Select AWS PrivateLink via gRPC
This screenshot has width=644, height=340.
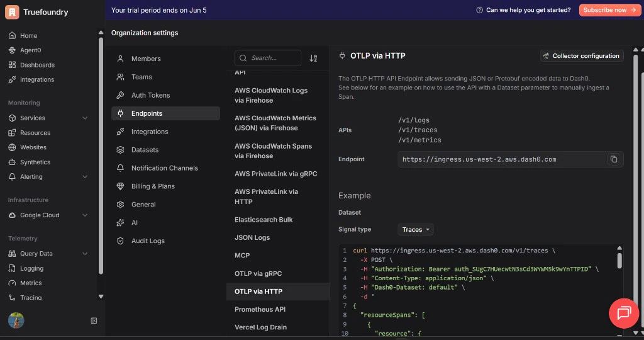pos(277,174)
